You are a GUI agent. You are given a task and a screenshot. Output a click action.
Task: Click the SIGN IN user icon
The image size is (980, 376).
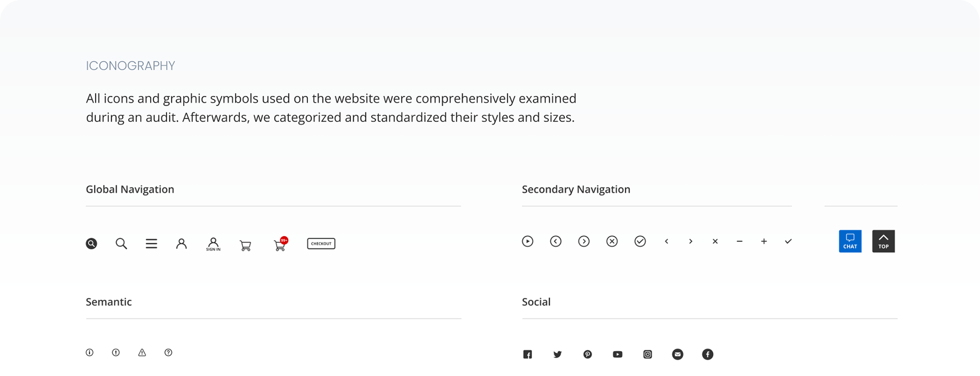pos(213,244)
